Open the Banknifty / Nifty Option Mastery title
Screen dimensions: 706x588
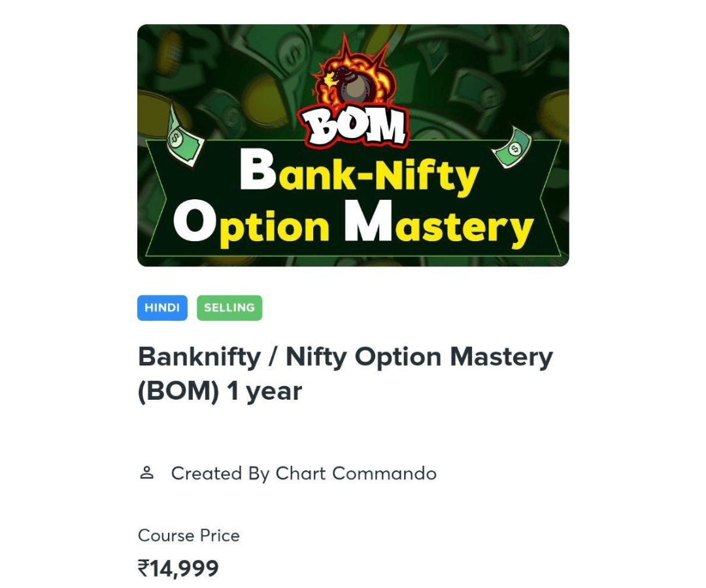point(345,357)
